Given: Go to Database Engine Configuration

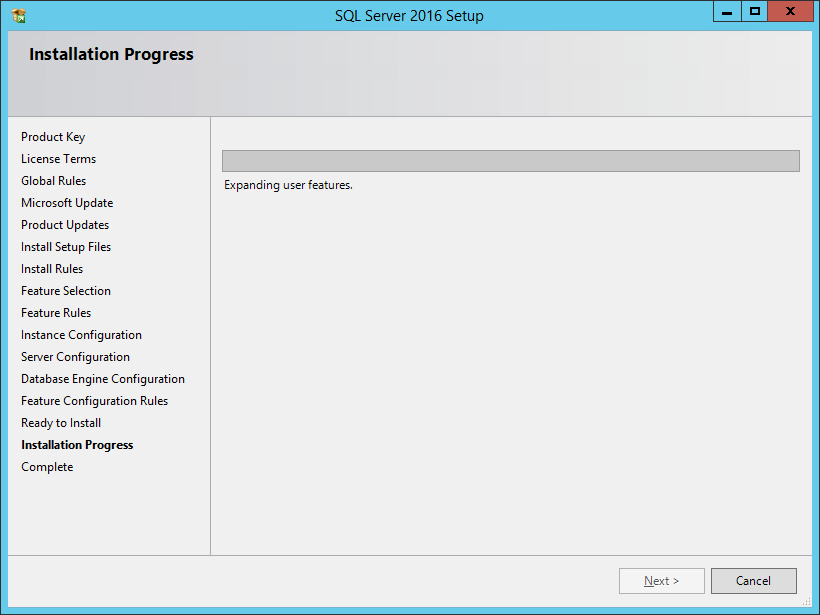Looking at the screenshot, I should coord(103,379).
